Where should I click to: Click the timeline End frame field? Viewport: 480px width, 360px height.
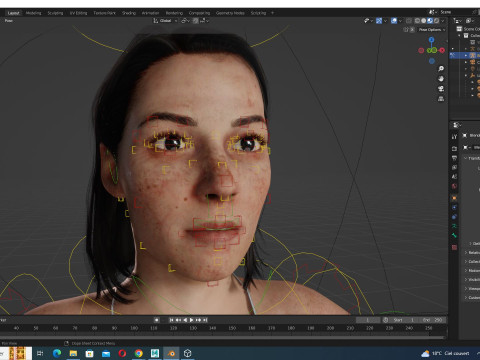[432, 320]
